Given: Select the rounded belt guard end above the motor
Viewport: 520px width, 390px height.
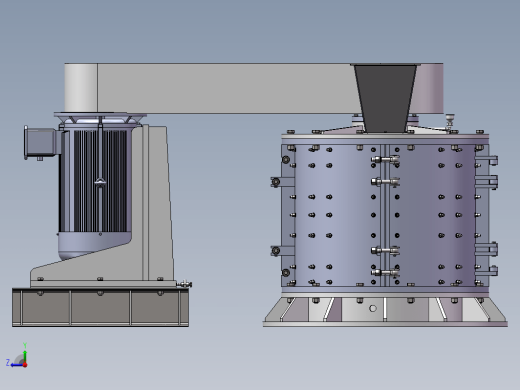Looking at the screenshot, I should tap(81, 88).
